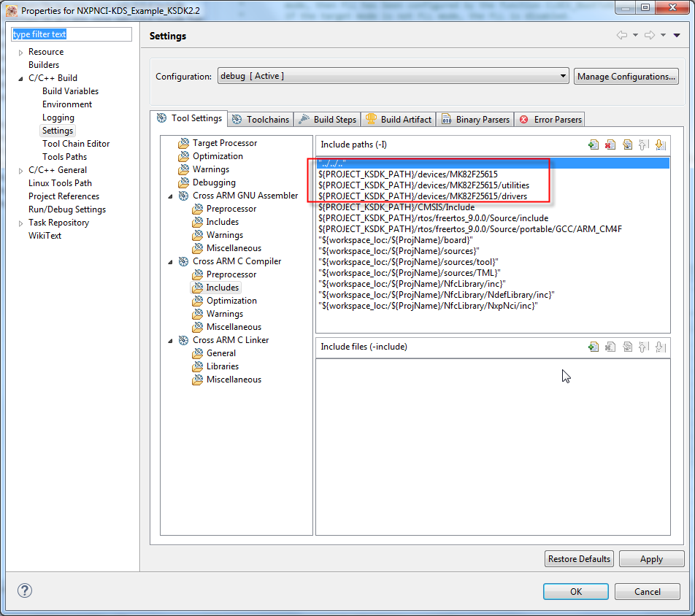Edit include file entry
The width and height of the screenshot is (695, 616).
click(x=627, y=347)
